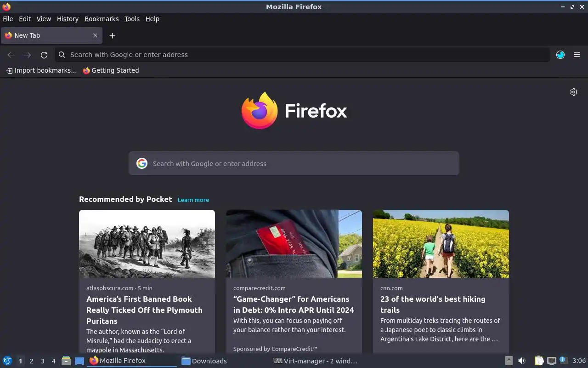The height and width of the screenshot is (368, 588).
Task: Close the New Tab tab
Action: tap(95, 35)
